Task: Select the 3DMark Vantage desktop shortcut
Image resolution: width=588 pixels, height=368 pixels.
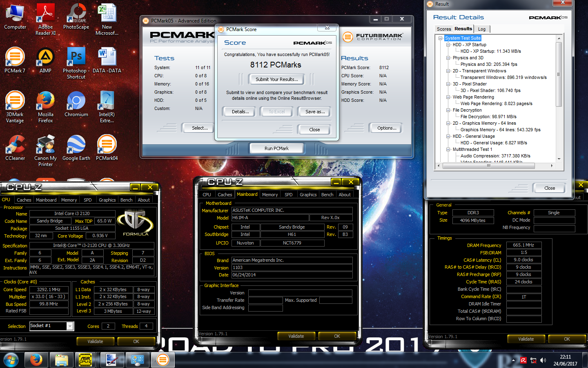Action: (x=15, y=107)
